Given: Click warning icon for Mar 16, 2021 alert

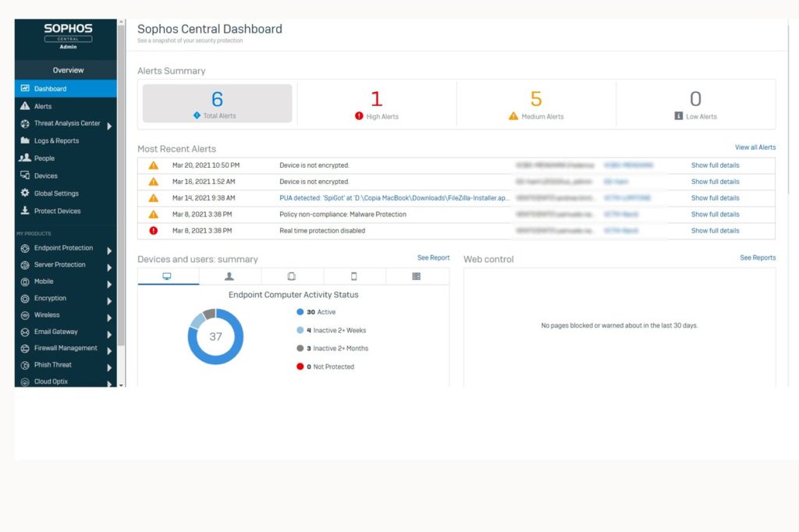Looking at the screenshot, I should 154,182.
